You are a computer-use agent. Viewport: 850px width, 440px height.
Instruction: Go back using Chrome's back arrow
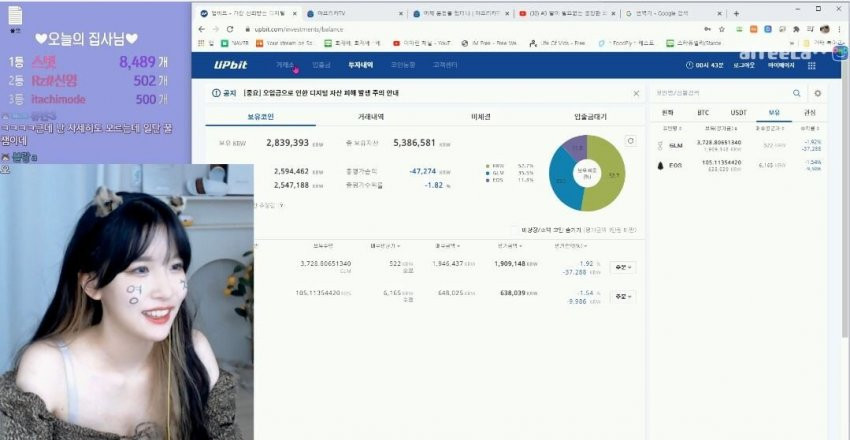[202, 29]
